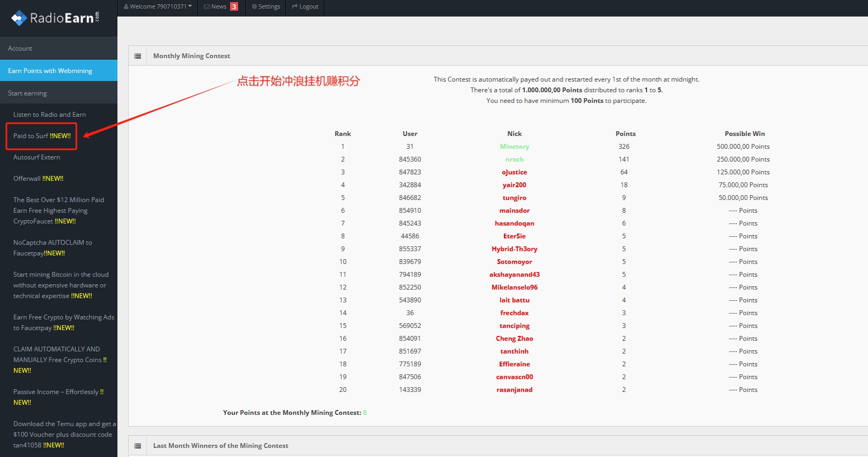Image resolution: width=868 pixels, height=457 pixels.
Task: Open the Offerwall page
Action: pyautogui.click(x=38, y=179)
